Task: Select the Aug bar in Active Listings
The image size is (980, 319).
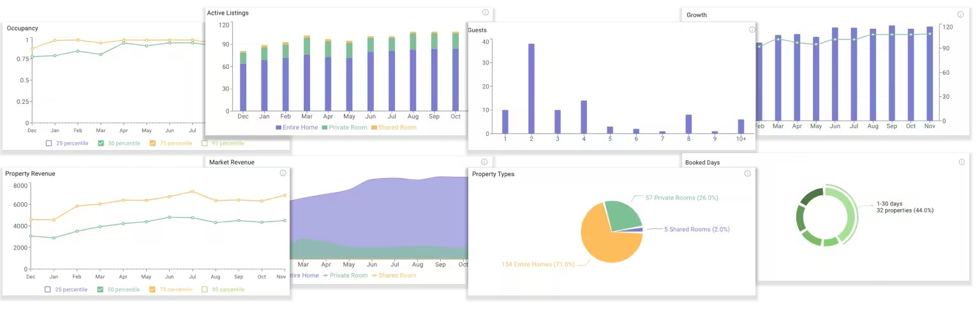Action: (x=413, y=71)
